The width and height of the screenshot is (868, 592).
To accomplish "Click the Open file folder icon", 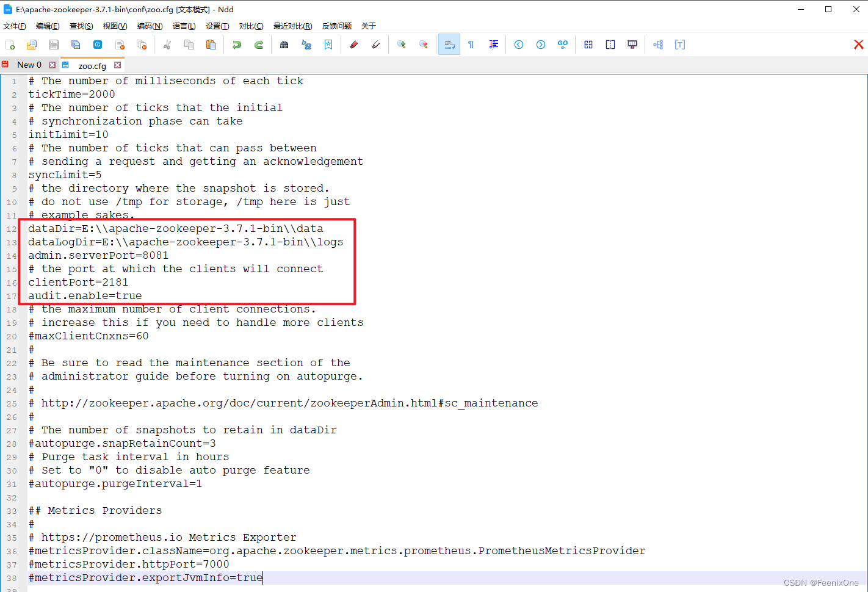I will click(x=32, y=45).
